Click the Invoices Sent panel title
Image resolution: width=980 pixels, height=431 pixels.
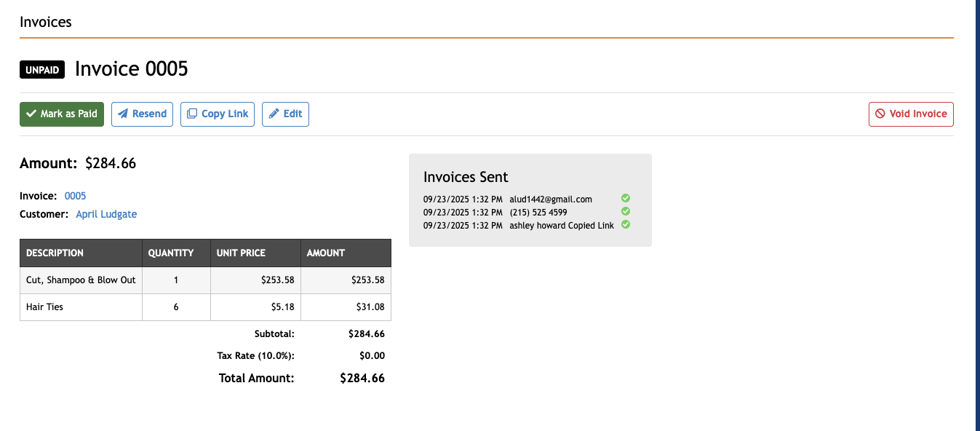(466, 177)
